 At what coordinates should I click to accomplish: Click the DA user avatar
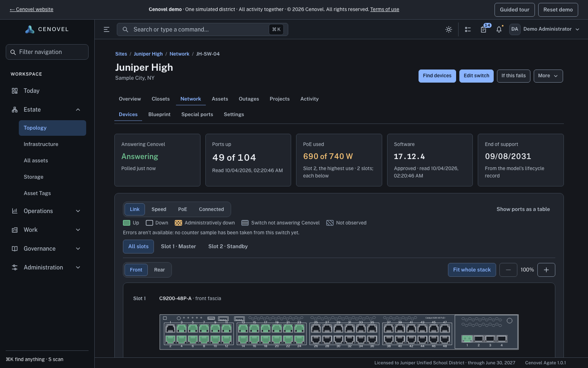coord(514,29)
